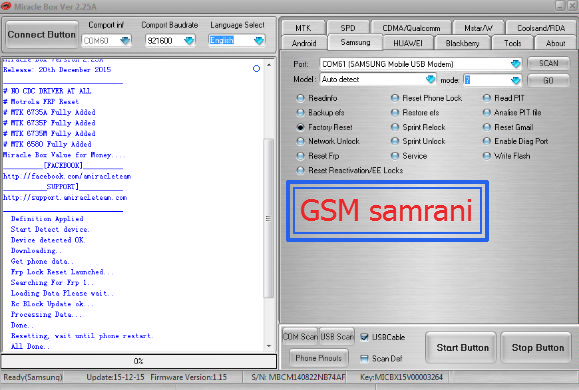This screenshot has height=390, width=579.
Task: Click the S/N status bar entry
Action: pos(298,377)
